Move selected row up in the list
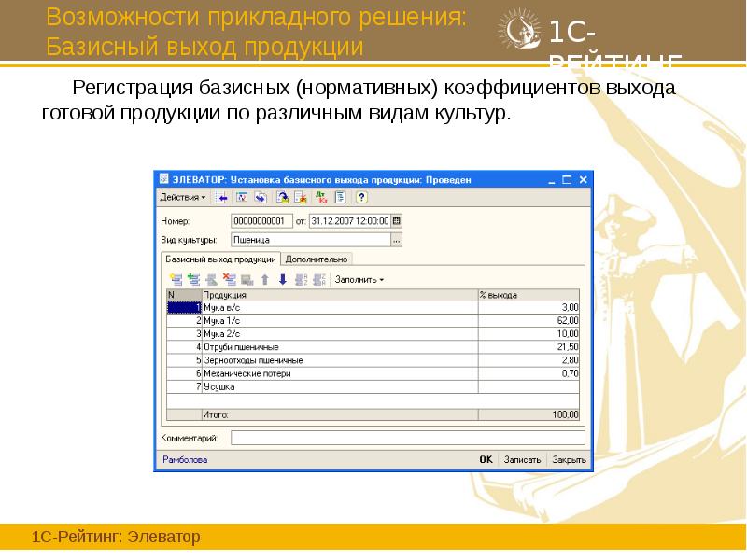 (x=264, y=280)
